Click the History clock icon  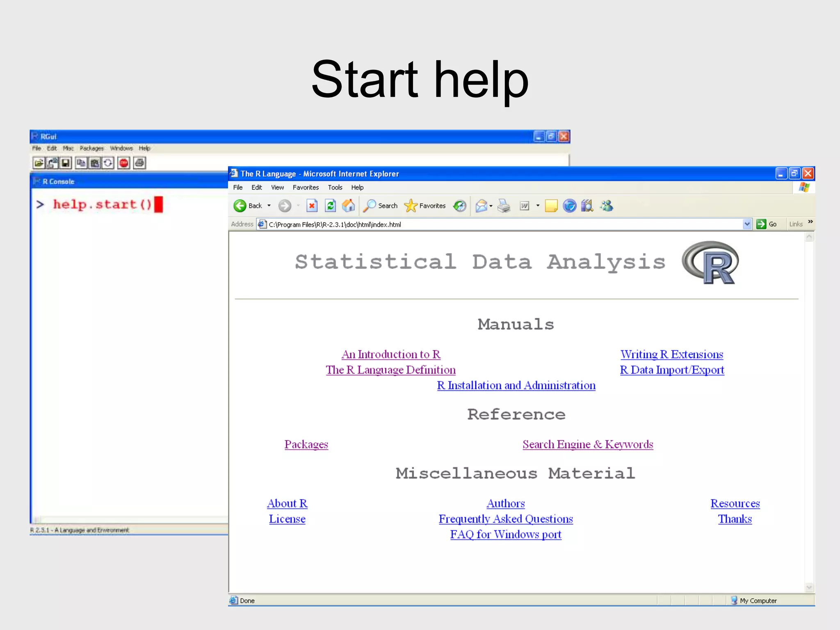460,205
